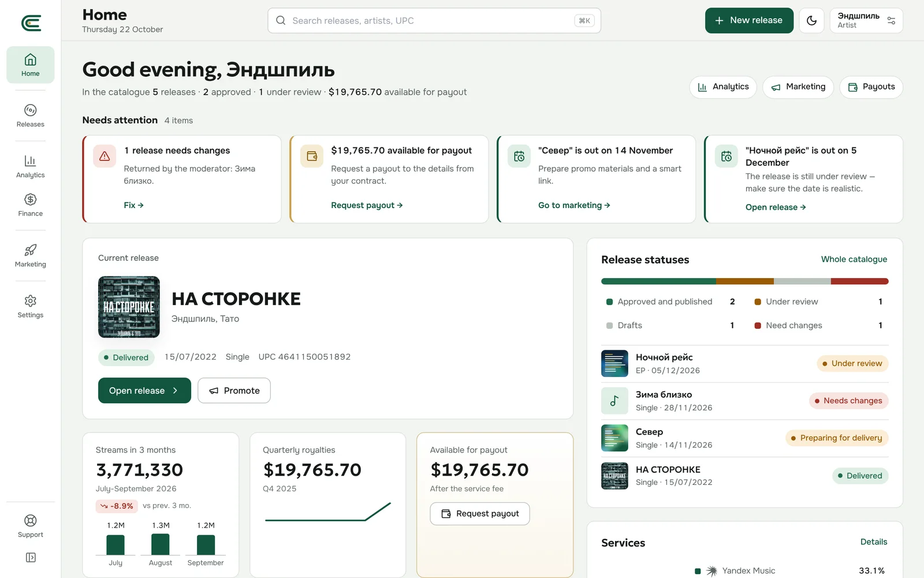Open the Analytics sidebar section
Viewport: 924px width, 578px height.
(31, 166)
